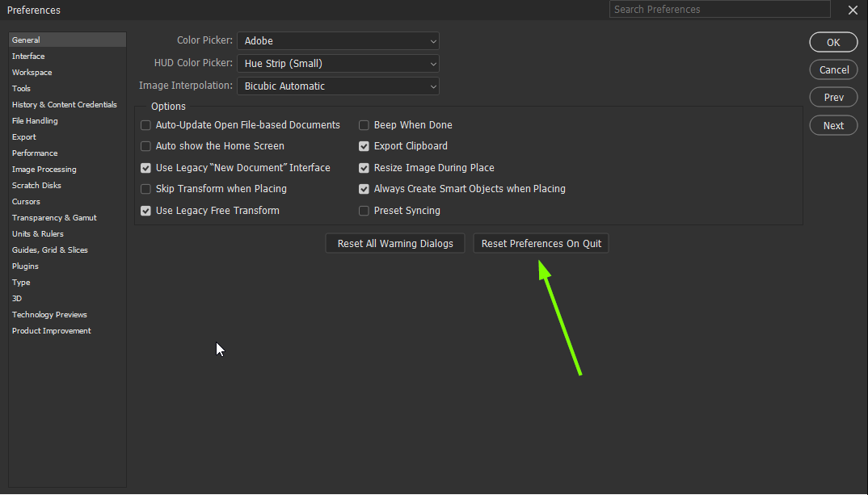Enable Beep When Done

(364, 124)
